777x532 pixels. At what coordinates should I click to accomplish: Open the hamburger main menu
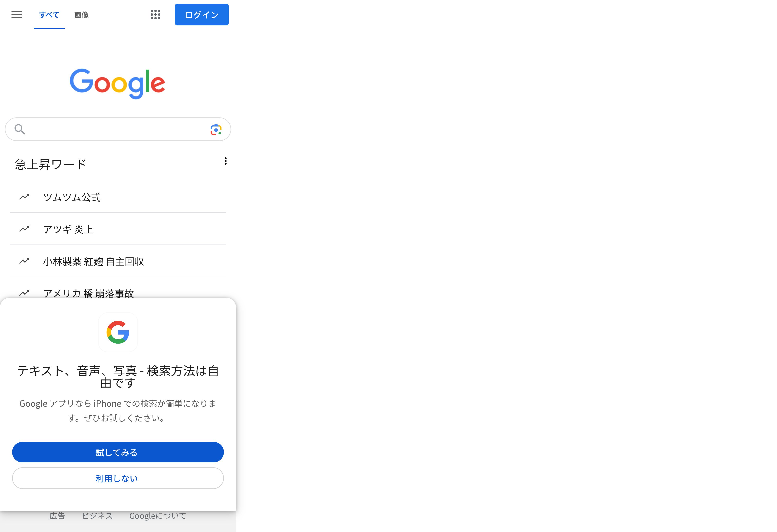(x=17, y=14)
